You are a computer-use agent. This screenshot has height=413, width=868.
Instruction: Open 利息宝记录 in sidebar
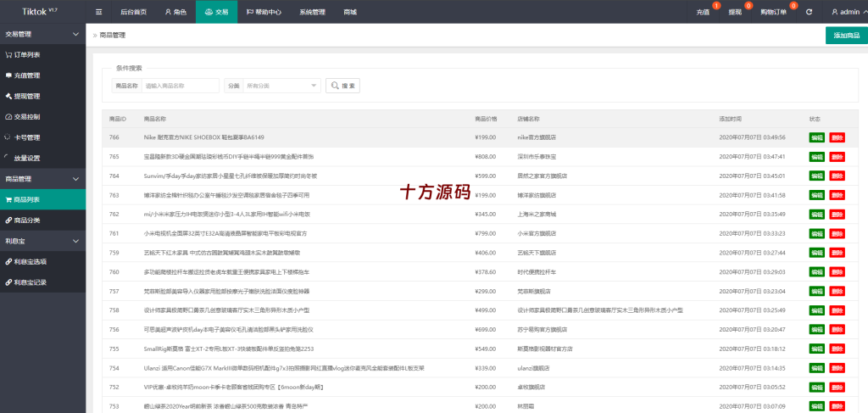click(42, 282)
